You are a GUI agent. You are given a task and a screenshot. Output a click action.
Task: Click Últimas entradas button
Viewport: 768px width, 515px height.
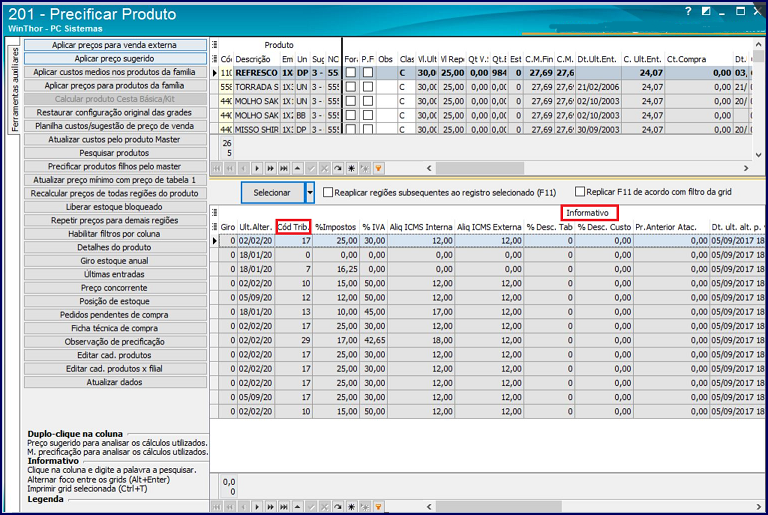[x=116, y=274]
